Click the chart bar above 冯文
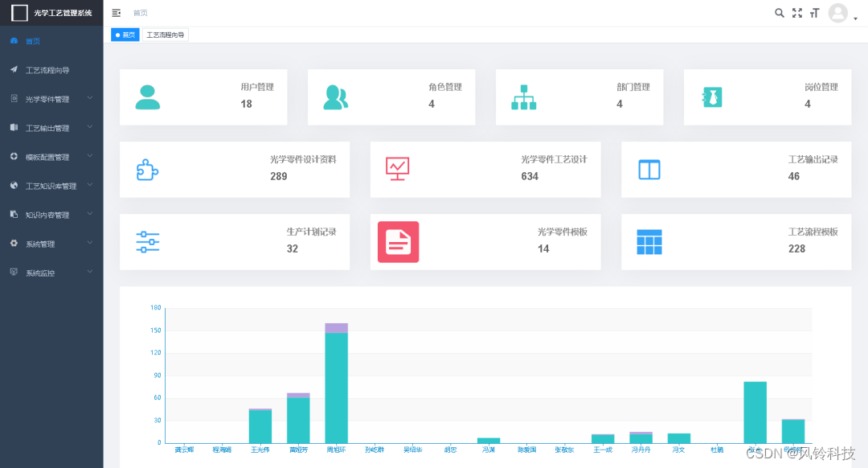 pos(679,438)
